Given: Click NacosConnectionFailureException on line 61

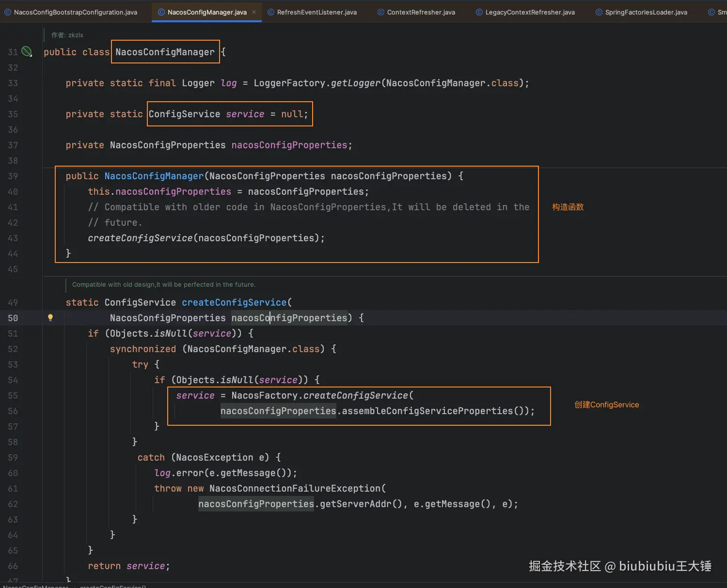Looking at the screenshot, I should tap(295, 488).
